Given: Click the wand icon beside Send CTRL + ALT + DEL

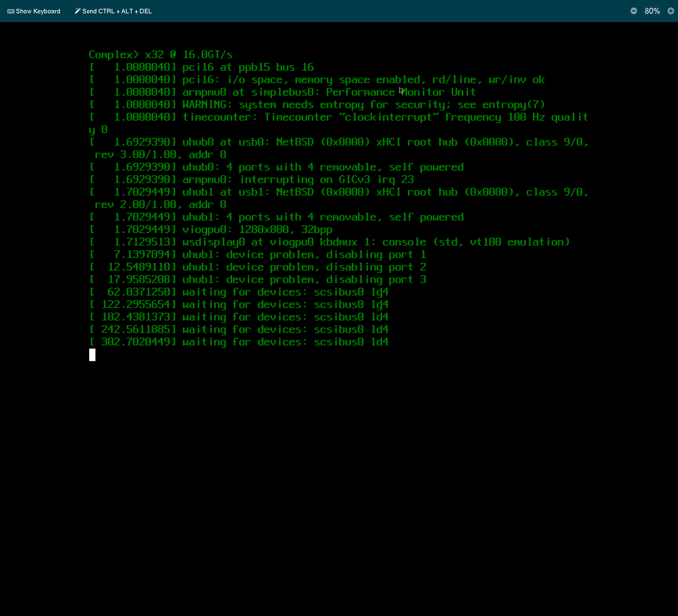Looking at the screenshot, I should pos(77,11).
